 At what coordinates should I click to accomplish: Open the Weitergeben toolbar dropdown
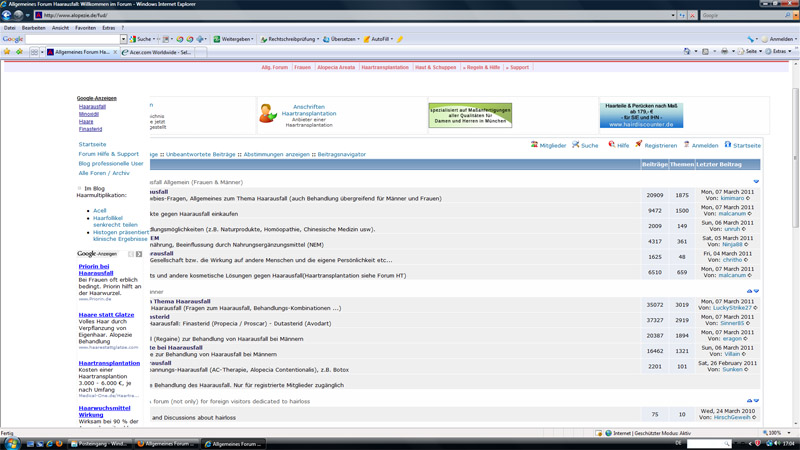[234, 39]
